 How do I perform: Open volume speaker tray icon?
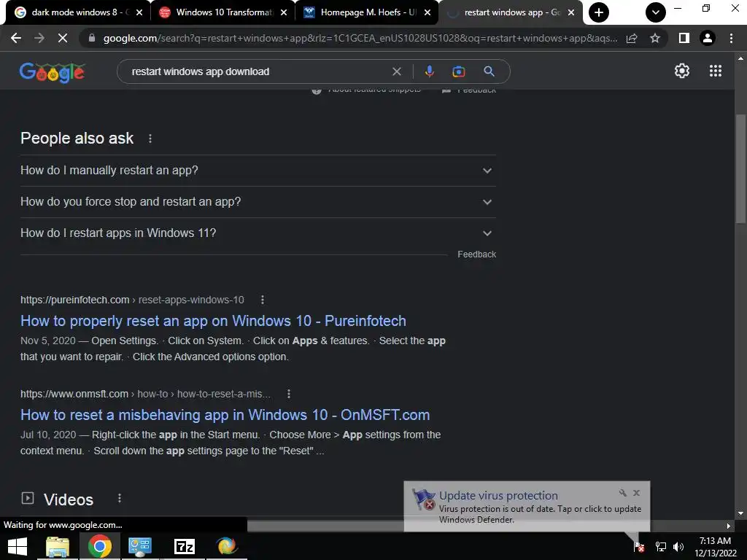(x=678, y=547)
